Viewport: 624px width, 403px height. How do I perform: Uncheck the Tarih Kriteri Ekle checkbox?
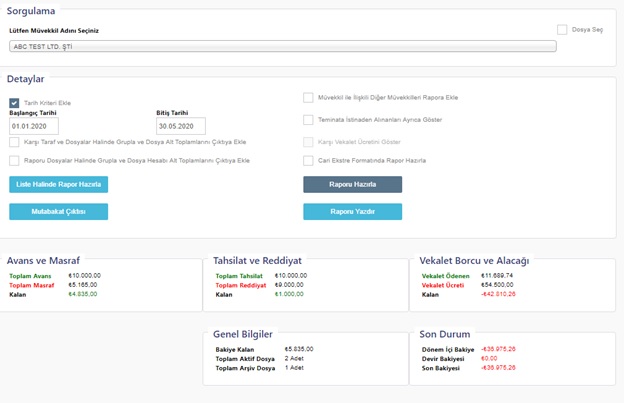pyautogui.click(x=14, y=102)
